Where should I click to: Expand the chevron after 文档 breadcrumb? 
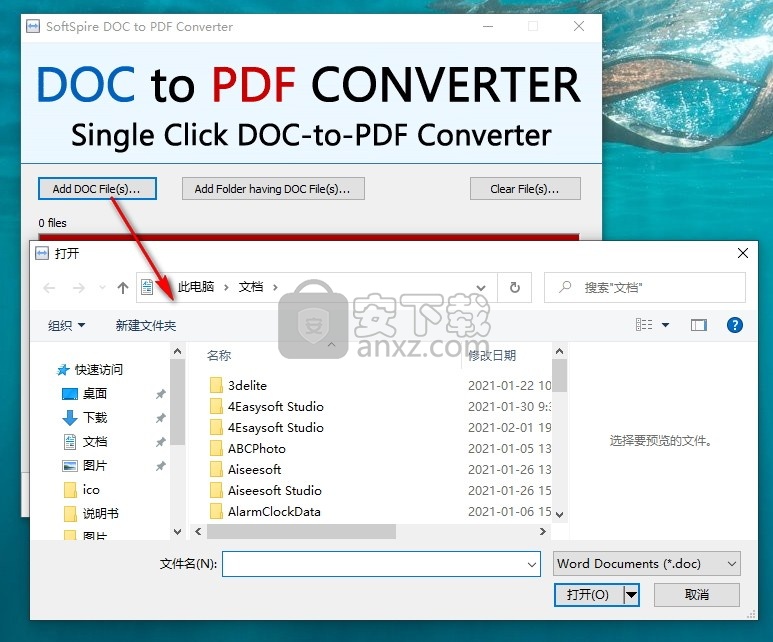point(275,287)
